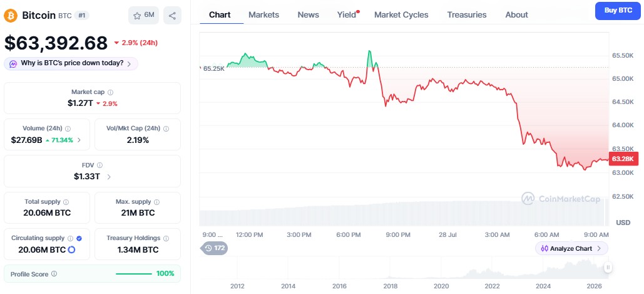The image size is (644, 294).
Task: Expand Volume (24h) details chevron
Action: (x=79, y=140)
